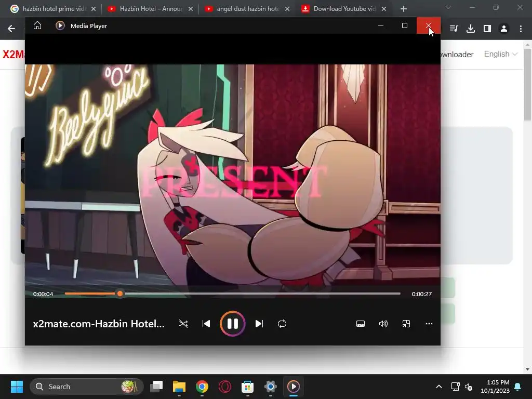The image size is (532, 399).
Task: Close the Hazbin Hotel – Announcement tab
Action: pyautogui.click(x=191, y=9)
